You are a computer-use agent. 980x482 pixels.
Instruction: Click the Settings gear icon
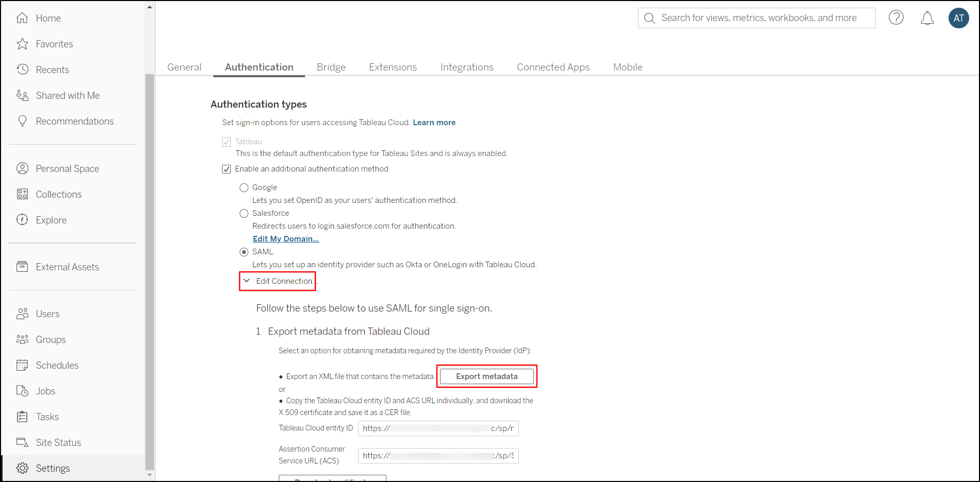point(22,468)
